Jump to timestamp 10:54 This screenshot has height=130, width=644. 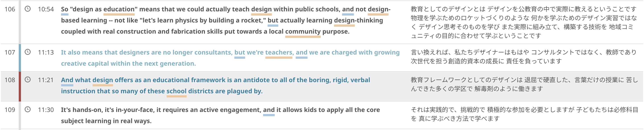pos(46,9)
